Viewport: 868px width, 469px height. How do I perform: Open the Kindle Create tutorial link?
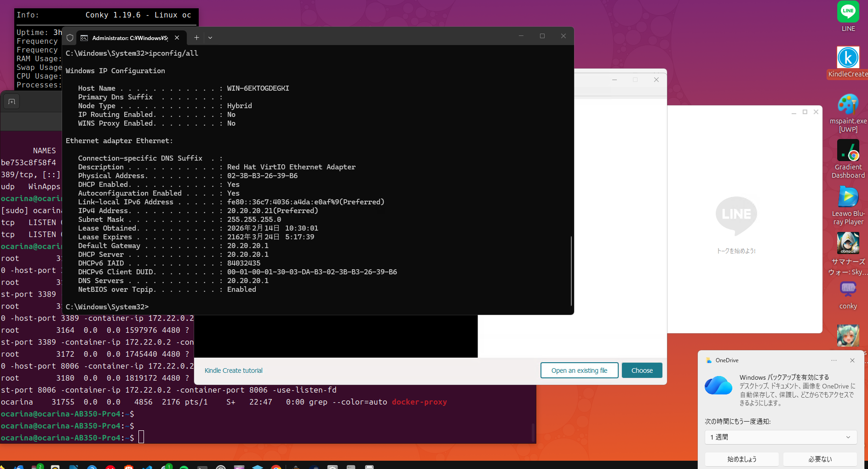(x=233, y=370)
